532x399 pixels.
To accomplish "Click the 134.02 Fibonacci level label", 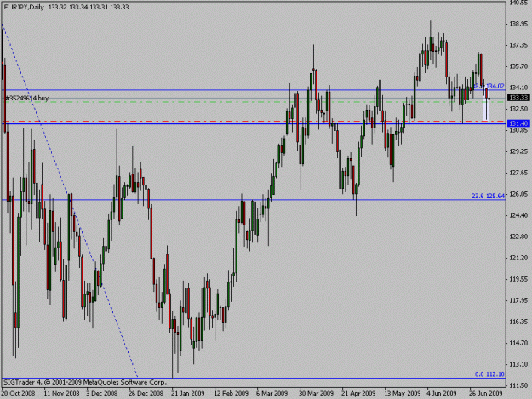I will pos(495,86).
